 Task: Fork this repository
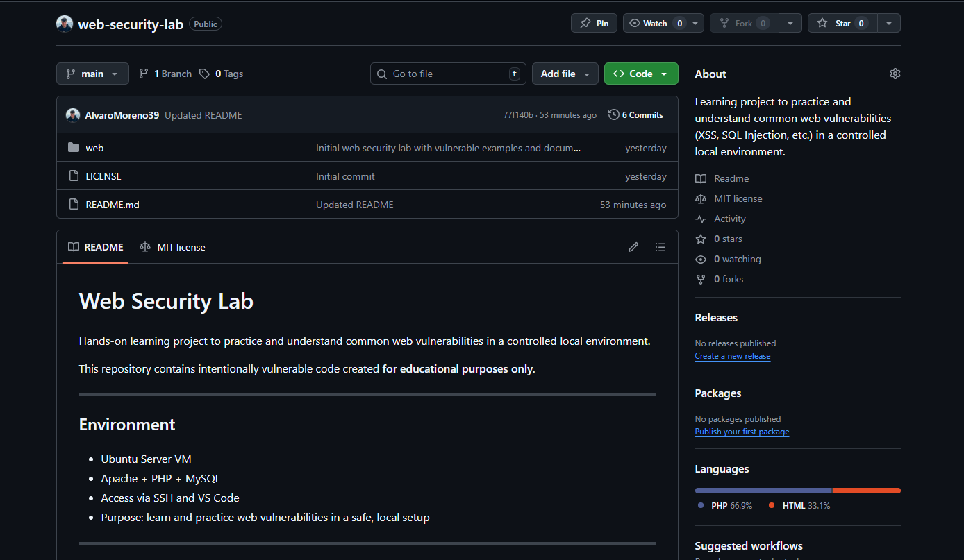pos(742,22)
